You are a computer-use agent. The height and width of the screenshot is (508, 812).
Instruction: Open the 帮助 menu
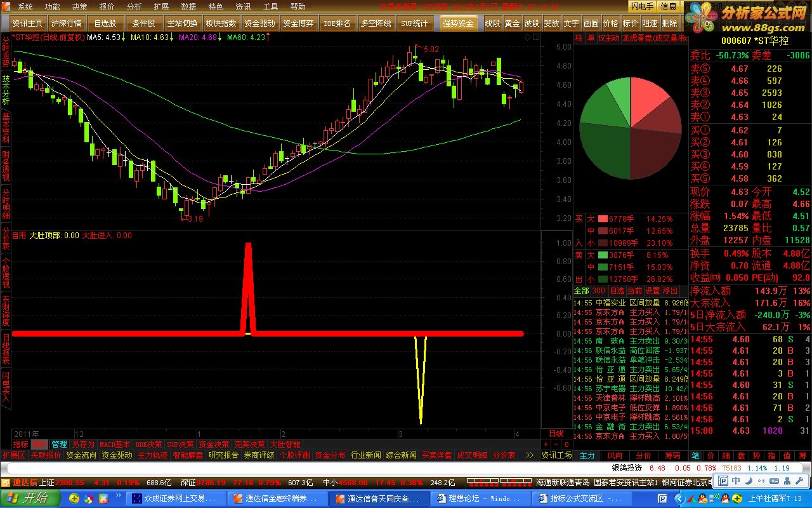[298, 6]
